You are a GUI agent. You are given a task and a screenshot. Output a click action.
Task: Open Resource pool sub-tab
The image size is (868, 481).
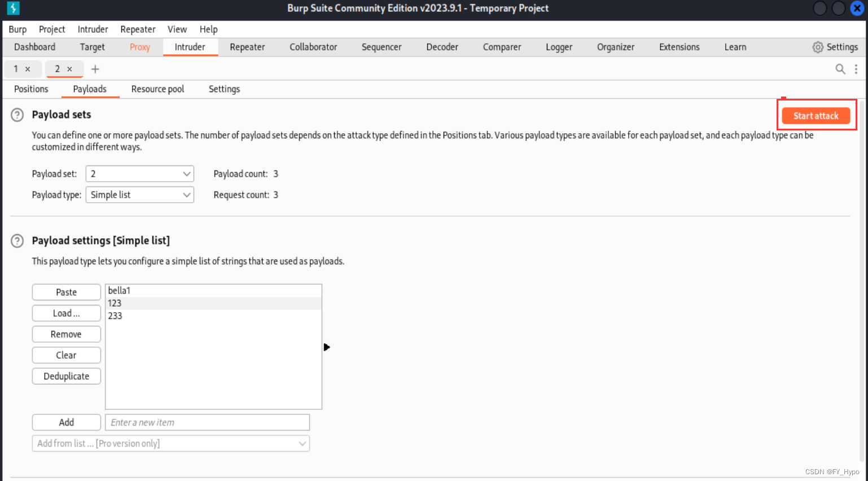(x=157, y=89)
